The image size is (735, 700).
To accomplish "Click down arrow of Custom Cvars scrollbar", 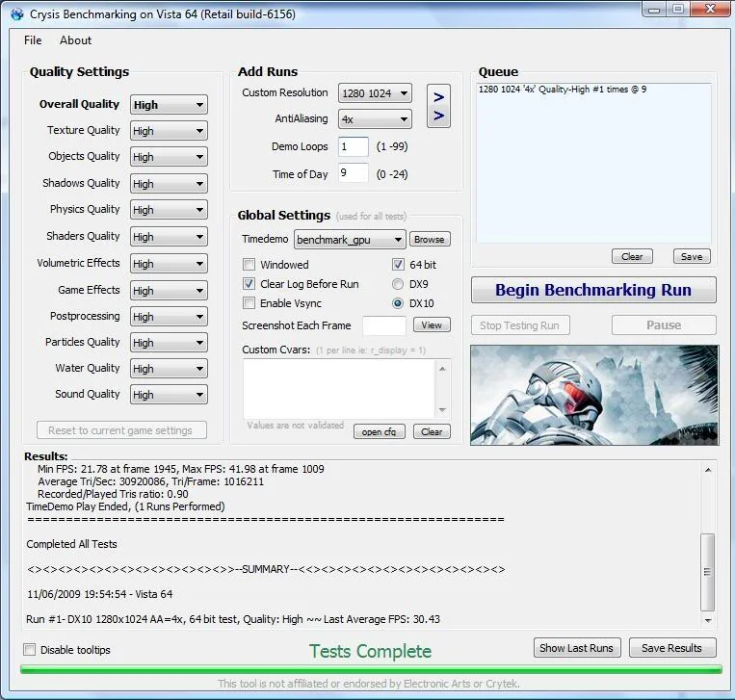I will [442, 410].
